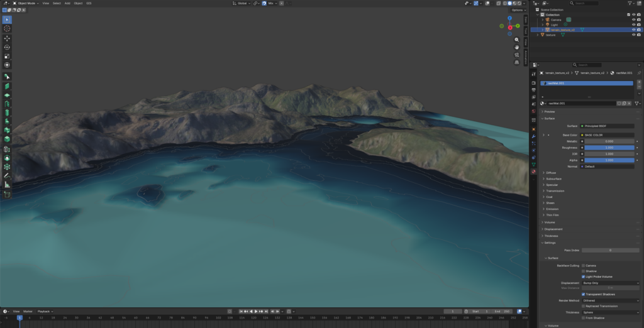The image size is (644, 328).
Task: Select the Light object in the outliner
Action: (555, 25)
